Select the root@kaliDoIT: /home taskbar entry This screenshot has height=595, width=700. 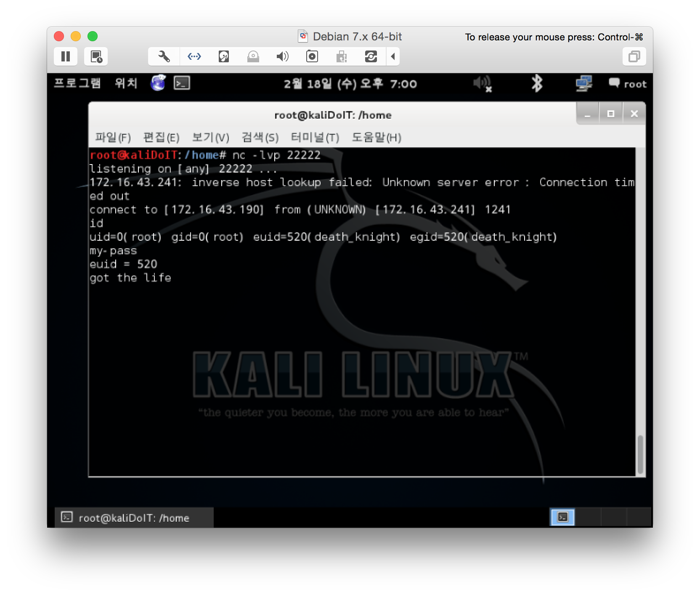click(x=134, y=518)
